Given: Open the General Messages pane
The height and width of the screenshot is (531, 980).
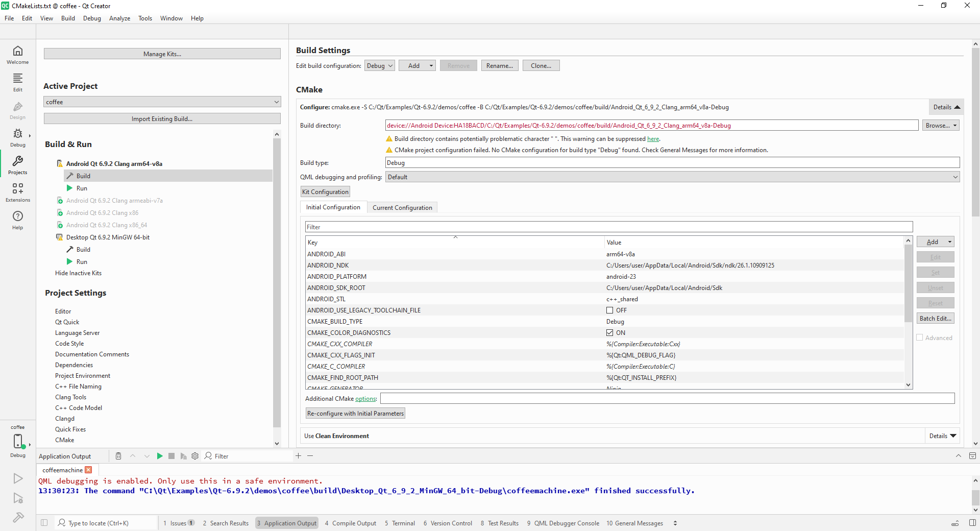Looking at the screenshot, I should [634, 523].
